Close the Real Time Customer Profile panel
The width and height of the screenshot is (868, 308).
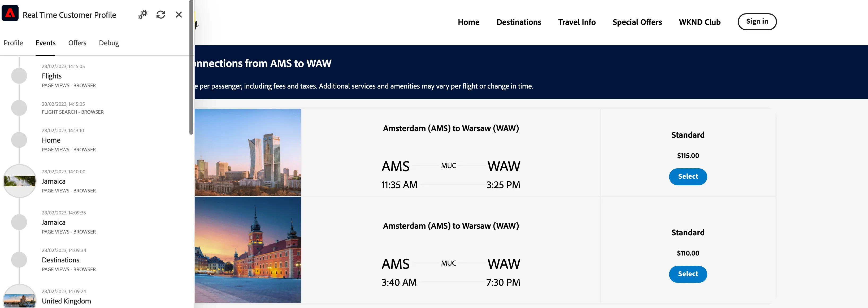[x=179, y=15]
